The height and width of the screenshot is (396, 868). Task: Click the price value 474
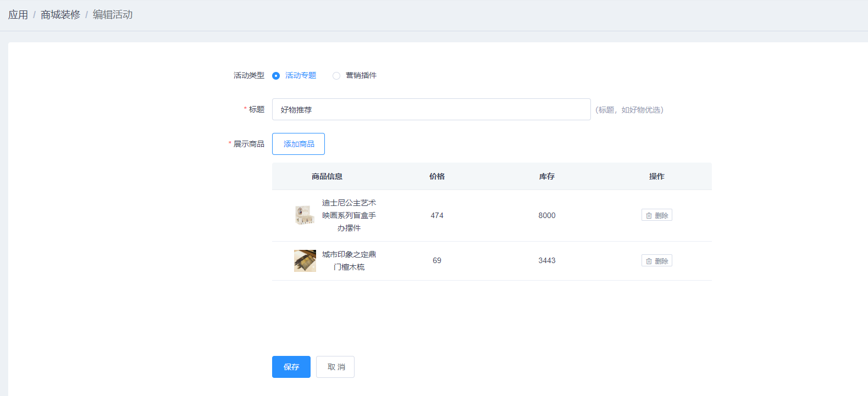pyautogui.click(x=437, y=215)
